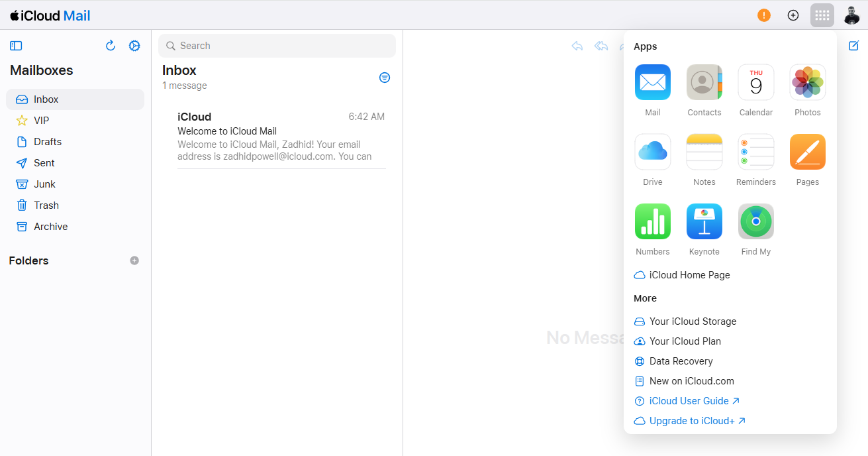Open Pages from the Apps panel
868x456 pixels.
tap(807, 152)
